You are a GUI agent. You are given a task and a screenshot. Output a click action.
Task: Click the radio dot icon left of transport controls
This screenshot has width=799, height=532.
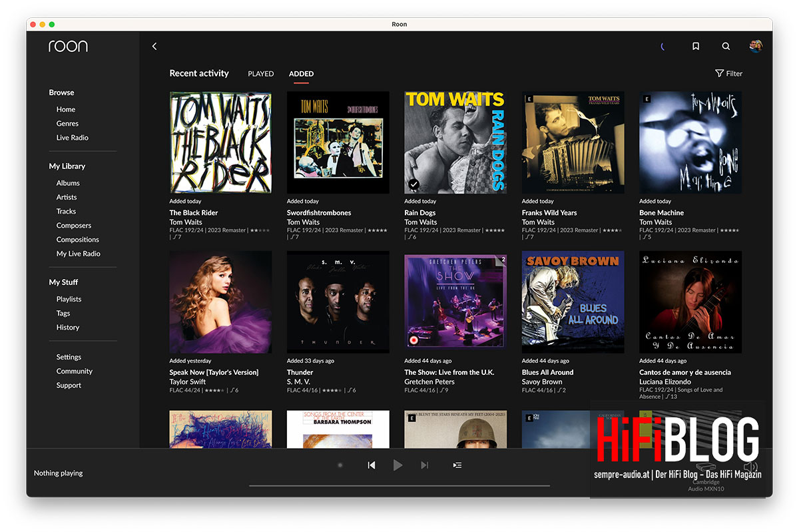tap(340, 465)
